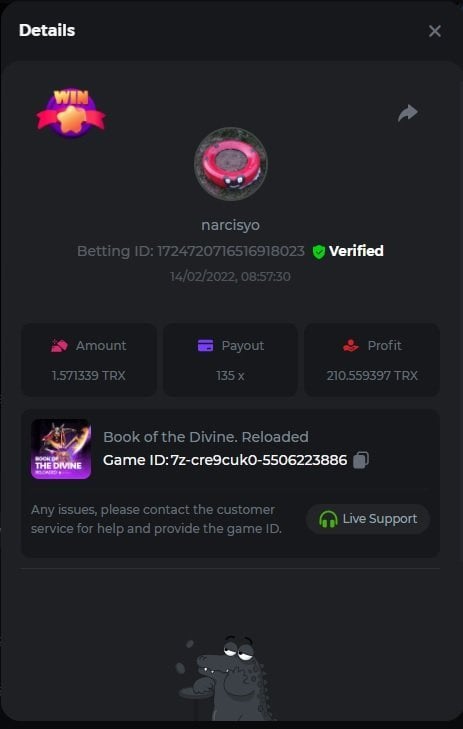Close the Details dialog

[x=435, y=31]
